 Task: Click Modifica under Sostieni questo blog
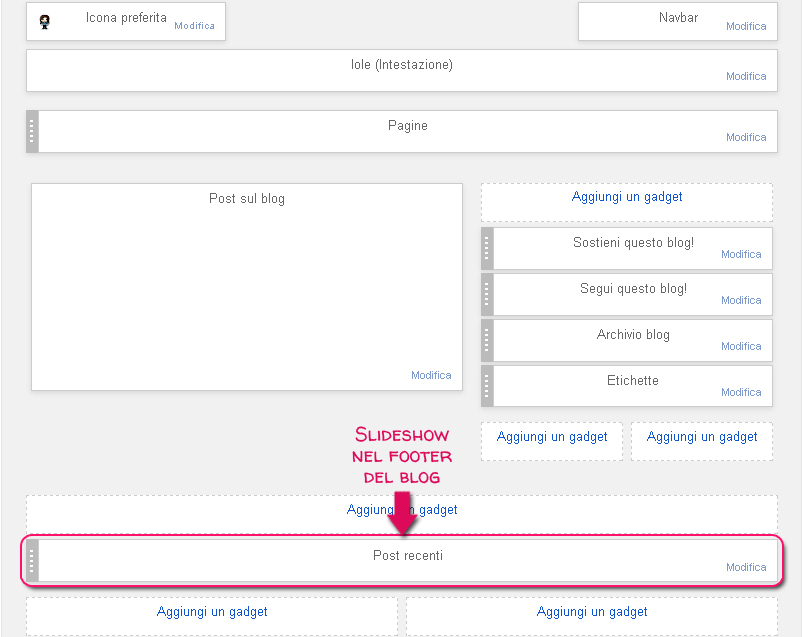(x=741, y=255)
